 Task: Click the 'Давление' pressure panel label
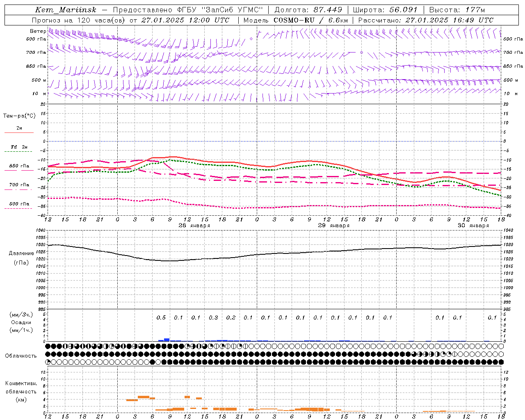click(21, 253)
